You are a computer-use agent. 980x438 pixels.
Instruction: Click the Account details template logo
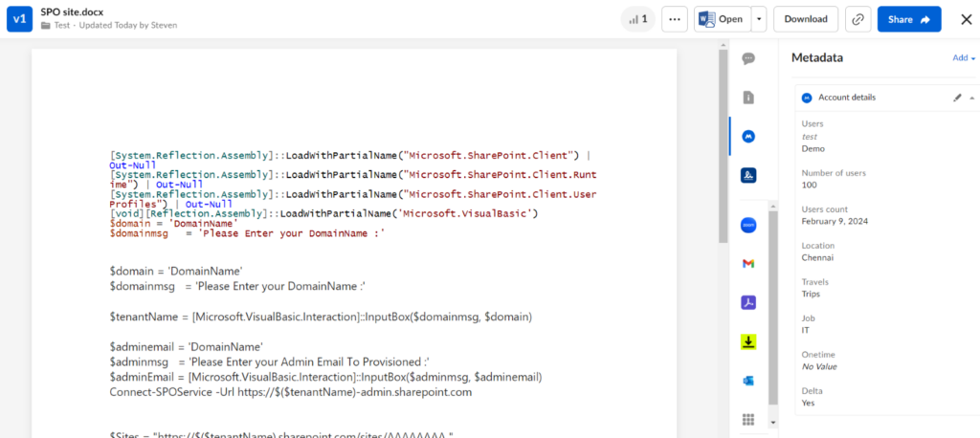click(807, 98)
